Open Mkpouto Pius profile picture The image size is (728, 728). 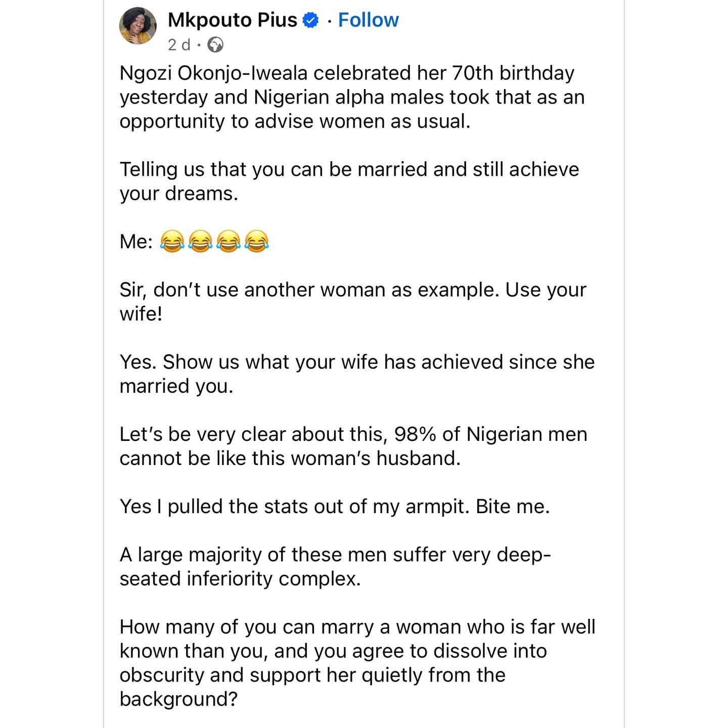click(138, 26)
